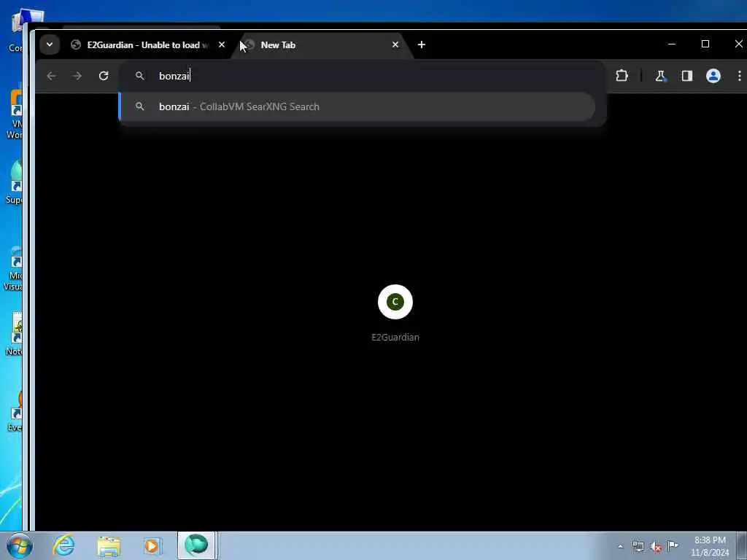Screen dimensions: 747x560
Task: Open the Action Center flag icon
Action: (673, 545)
